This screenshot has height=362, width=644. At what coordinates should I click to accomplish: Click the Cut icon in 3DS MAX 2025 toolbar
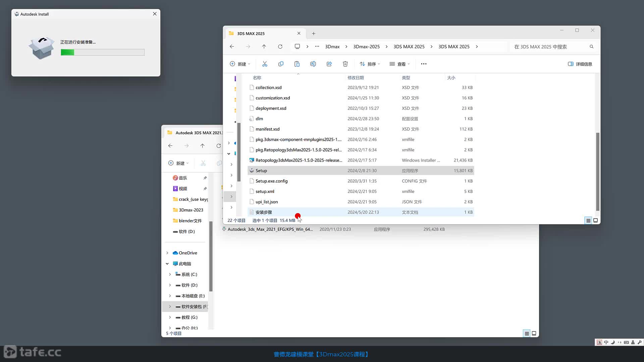(x=265, y=64)
